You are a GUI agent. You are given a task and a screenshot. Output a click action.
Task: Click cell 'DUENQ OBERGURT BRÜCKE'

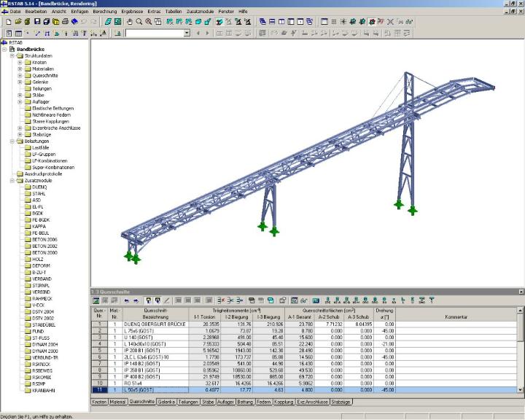155,324
